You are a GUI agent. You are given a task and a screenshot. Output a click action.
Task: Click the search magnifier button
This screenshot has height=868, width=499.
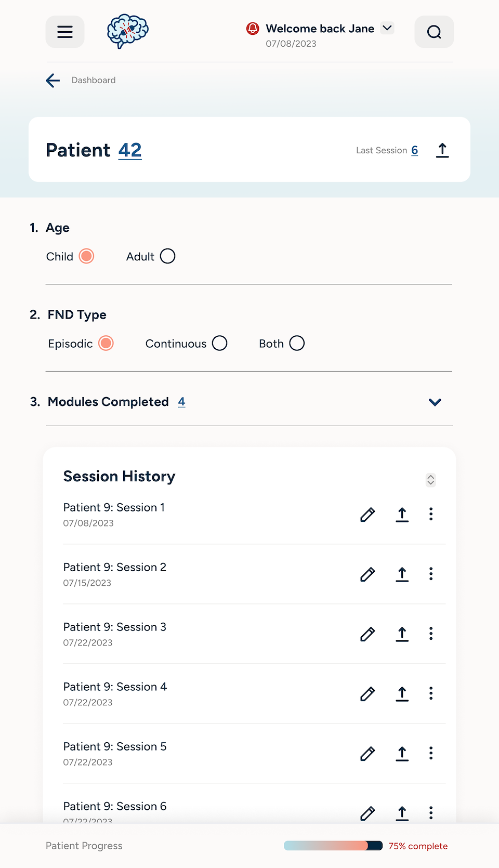point(434,32)
